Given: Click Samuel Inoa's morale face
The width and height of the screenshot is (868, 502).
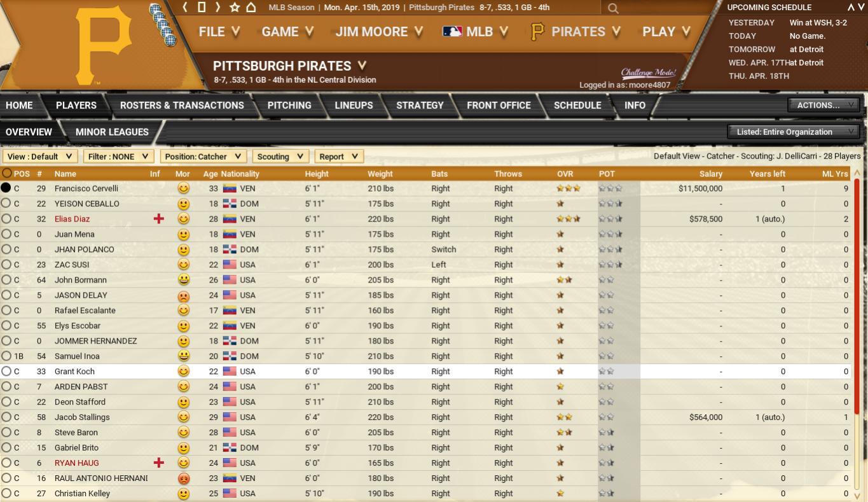Looking at the screenshot, I should (183, 356).
